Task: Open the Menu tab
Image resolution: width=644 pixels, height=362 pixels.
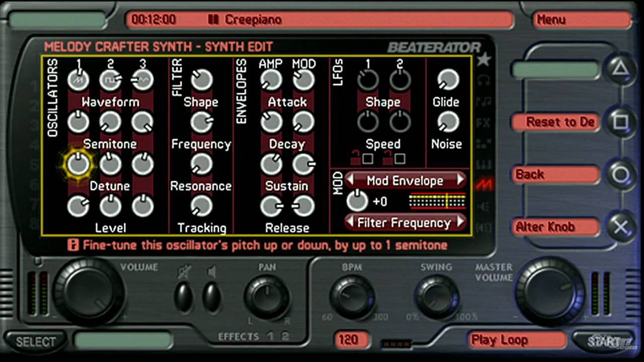Action: (581, 20)
